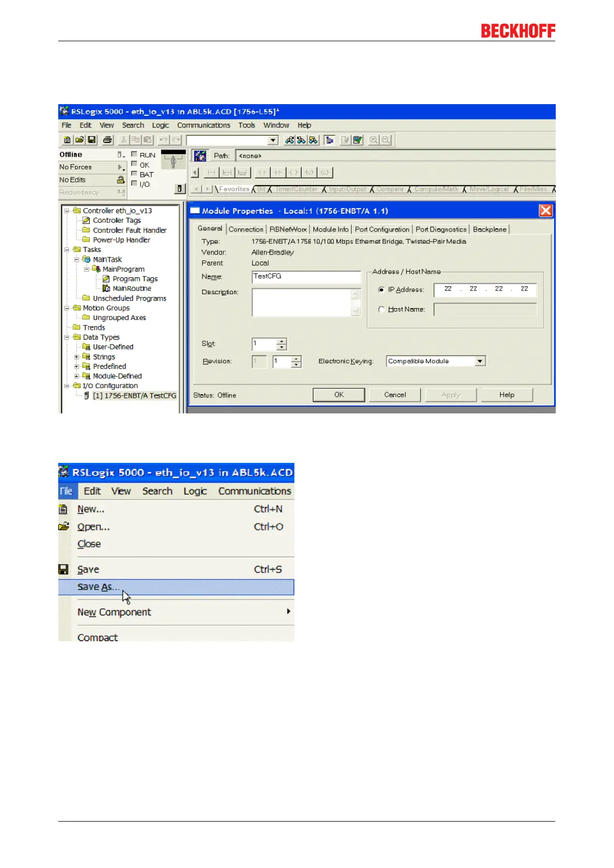This screenshot has height=868, width=614.
Task: Expand the Strings data type node
Action: coord(77,357)
